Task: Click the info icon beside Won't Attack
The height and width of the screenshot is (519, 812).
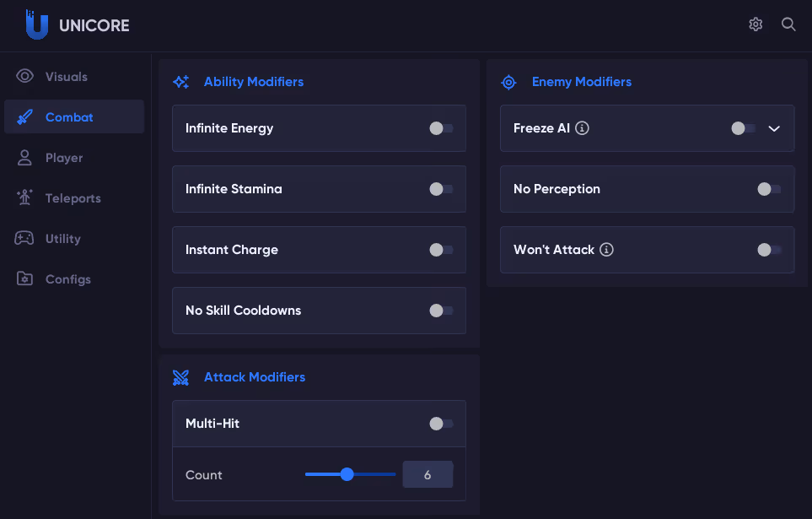Action: (606, 250)
